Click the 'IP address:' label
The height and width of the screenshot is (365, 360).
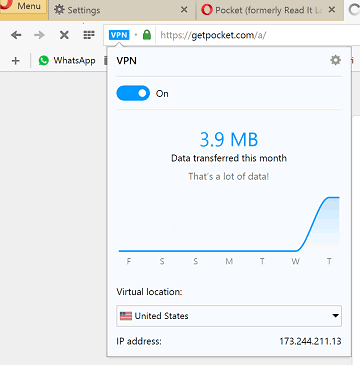(x=139, y=341)
